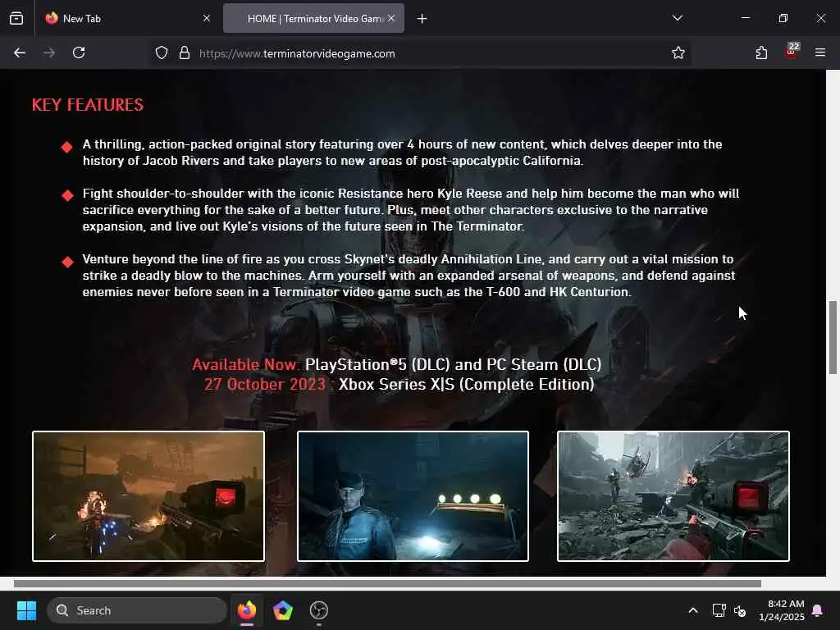Screen dimensions: 840x630
Task: Open the orange robot battle screenshot
Action: click(148, 496)
